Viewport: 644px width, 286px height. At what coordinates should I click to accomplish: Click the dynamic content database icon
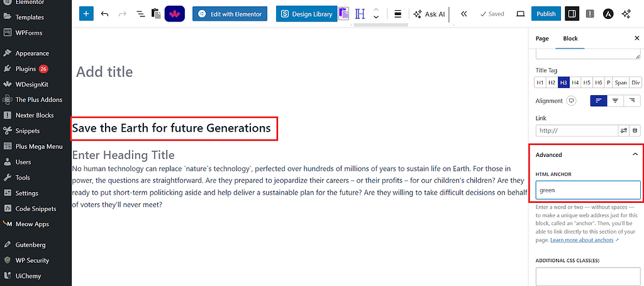point(635,131)
